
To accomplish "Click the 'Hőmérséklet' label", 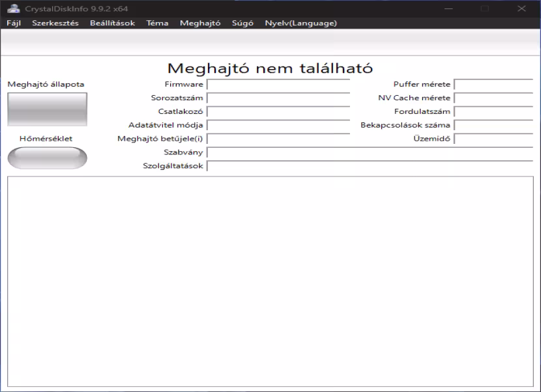I will click(x=46, y=139).
